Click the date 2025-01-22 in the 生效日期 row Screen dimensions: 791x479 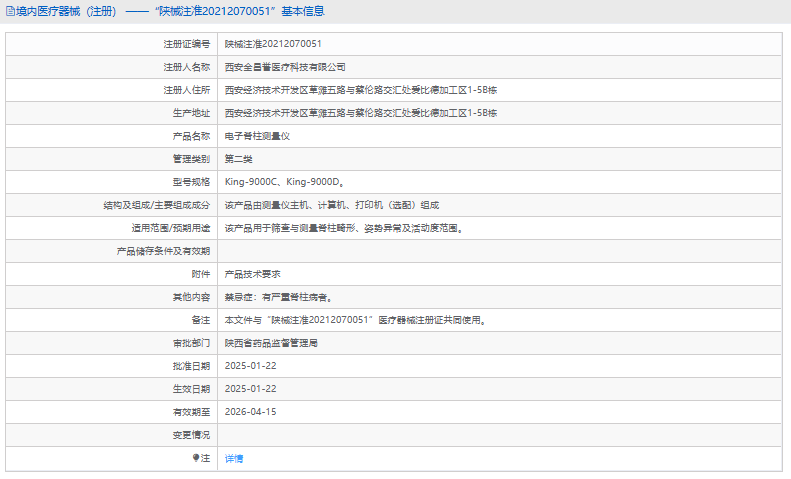(x=251, y=389)
